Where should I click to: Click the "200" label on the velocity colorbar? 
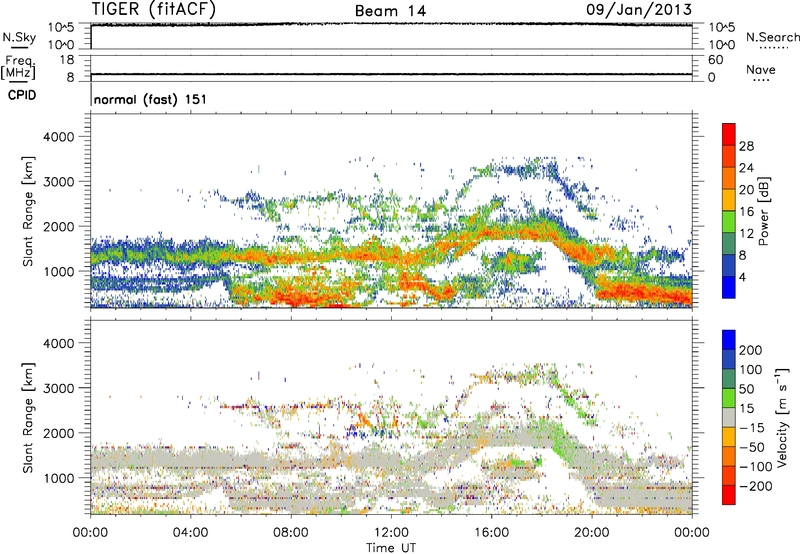pos(751,350)
